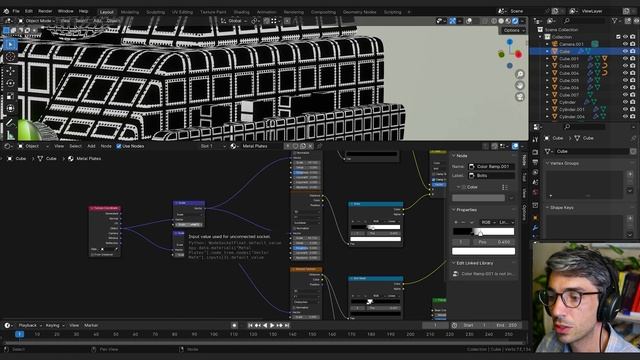Screen dimensions: 640x360
Task: Toggle Collection eye visibility in outliner
Action: coord(625,37)
